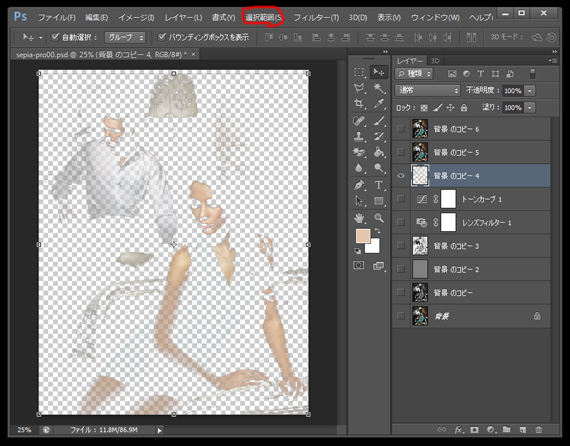Image resolution: width=570 pixels, height=446 pixels.
Task: Select the 背景 のコピー 3 layer thumbnail
Action: tap(420, 246)
